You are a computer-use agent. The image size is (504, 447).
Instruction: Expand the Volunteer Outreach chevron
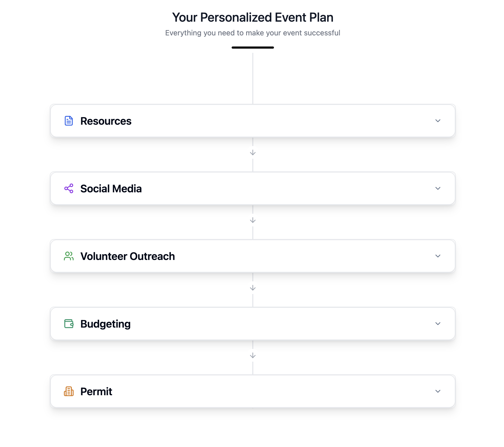click(x=438, y=256)
